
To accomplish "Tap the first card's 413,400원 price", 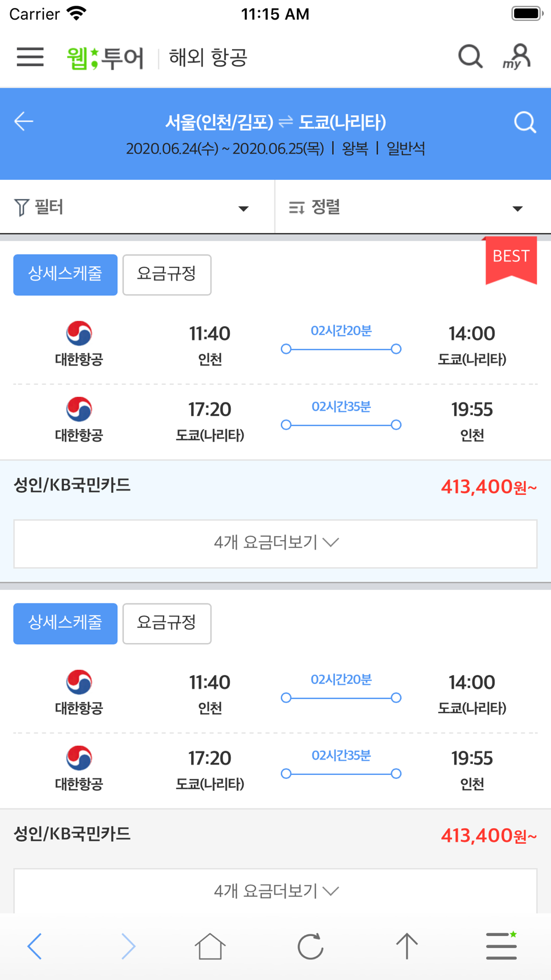I will point(489,487).
